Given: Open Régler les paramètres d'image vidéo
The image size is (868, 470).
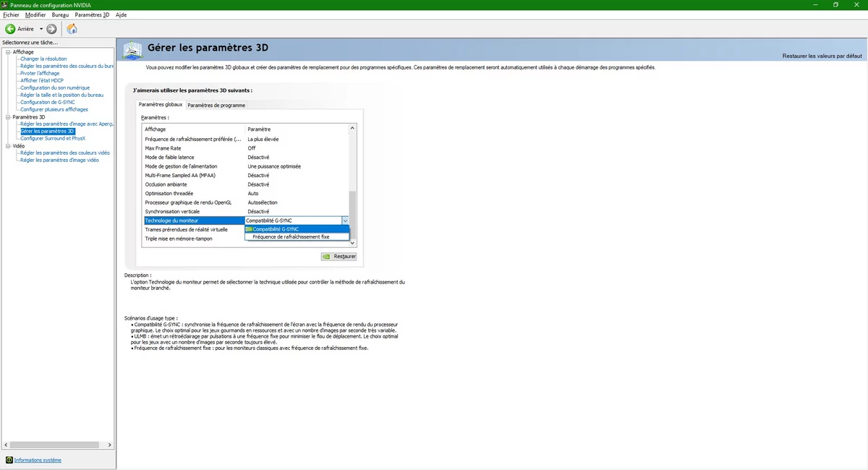Looking at the screenshot, I should 59,161.
